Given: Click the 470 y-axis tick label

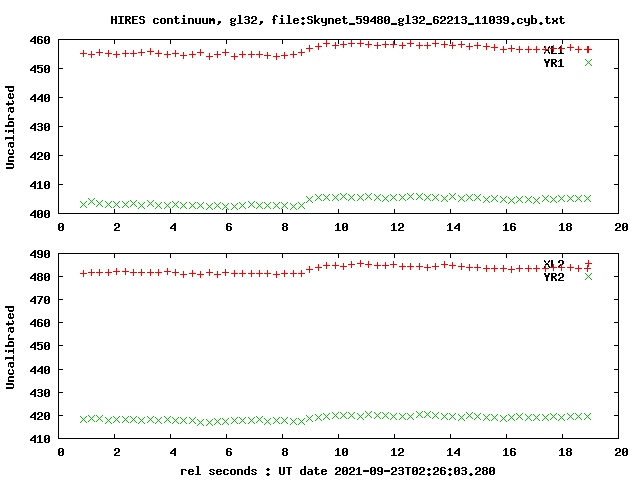Looking at the screenshot, I should coord(40,300).
